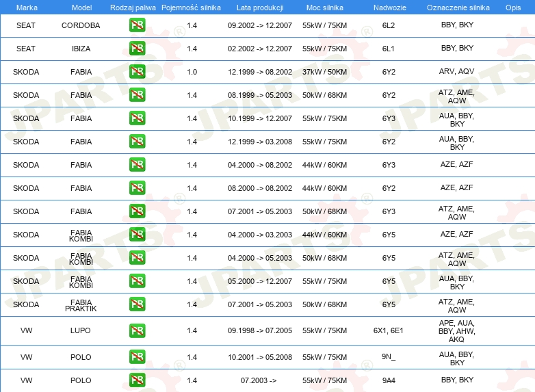Click the 37kW / 50KM power cell
The image size is (535, 392).
pos(324,72)
